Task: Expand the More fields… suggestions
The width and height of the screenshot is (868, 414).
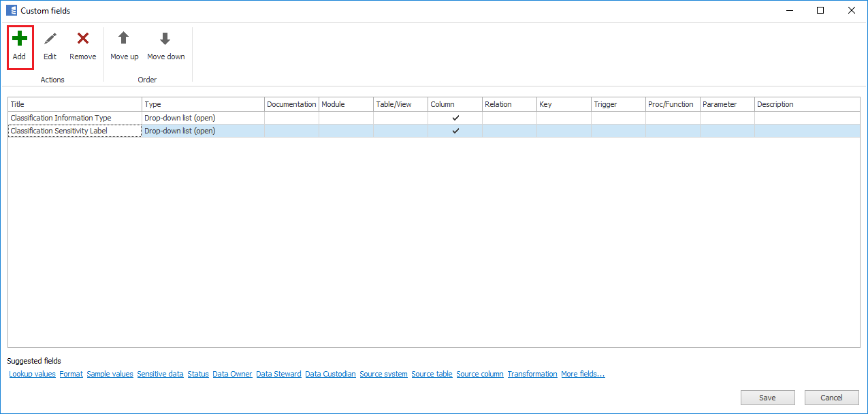Action: pos(583,374)
